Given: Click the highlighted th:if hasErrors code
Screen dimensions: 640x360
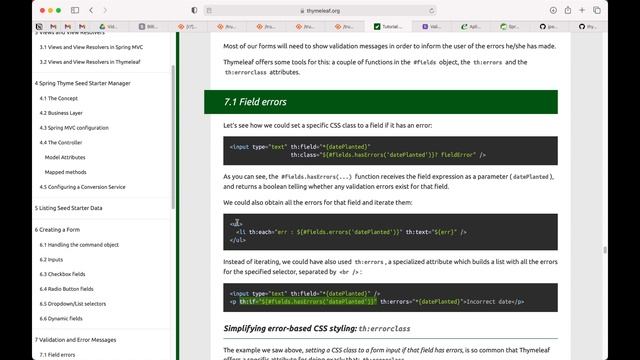Looking at the screenshot, I should point(308,302).
